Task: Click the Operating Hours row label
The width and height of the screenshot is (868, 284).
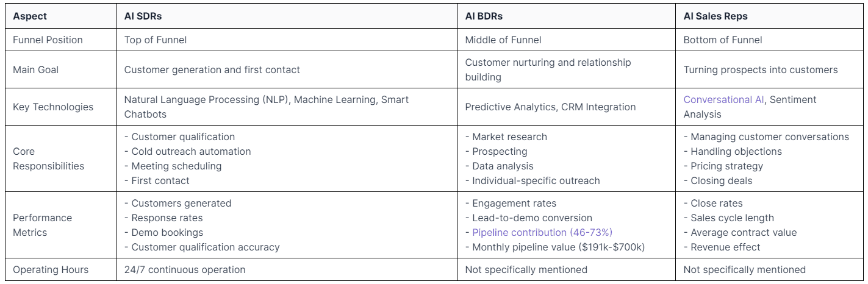Action: pyautogui.click(x=51, y=269)
